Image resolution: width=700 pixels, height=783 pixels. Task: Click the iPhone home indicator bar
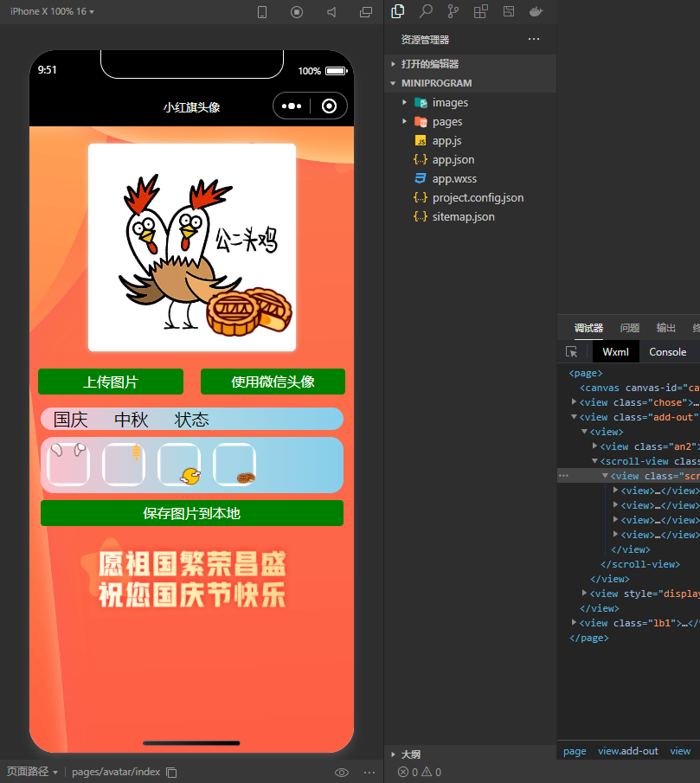pos(191,743)
